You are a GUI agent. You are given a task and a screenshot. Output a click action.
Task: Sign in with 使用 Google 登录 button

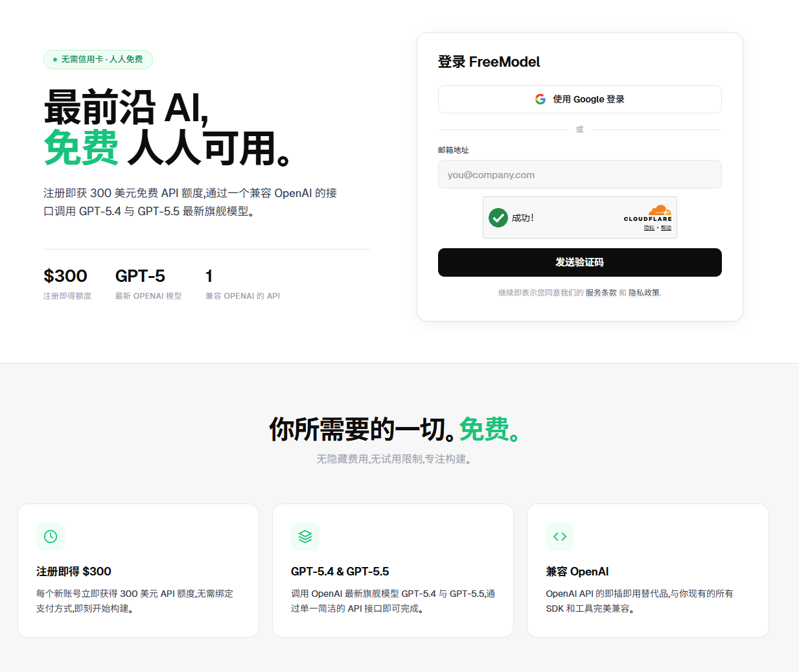[x=580, y=99]
